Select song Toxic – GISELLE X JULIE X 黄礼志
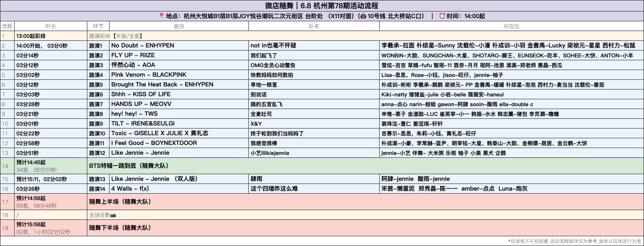This screenshot has height=246, width=644. point(179,133)
